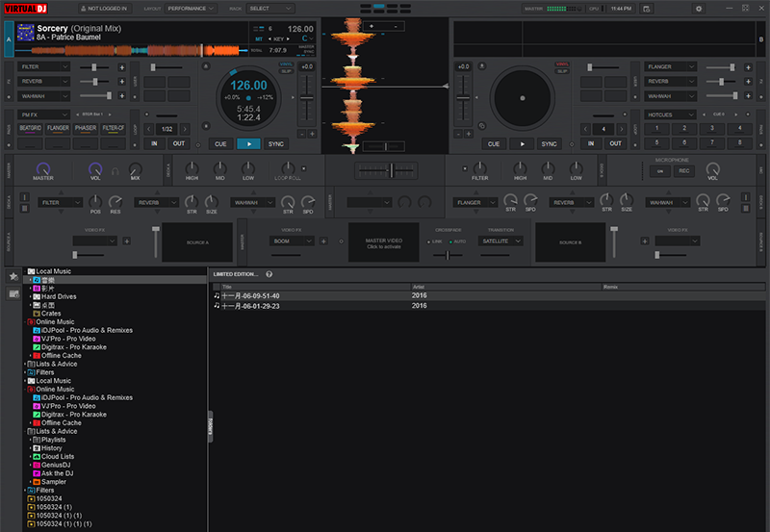Image resolution: width=770 pixels, height=532 pixels.
Task: Turn the MASTER volume knob
Action: click(43, 168)
